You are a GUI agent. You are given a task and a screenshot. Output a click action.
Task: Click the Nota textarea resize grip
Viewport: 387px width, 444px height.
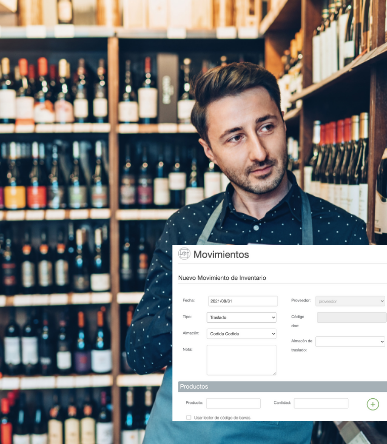(274, 373)
